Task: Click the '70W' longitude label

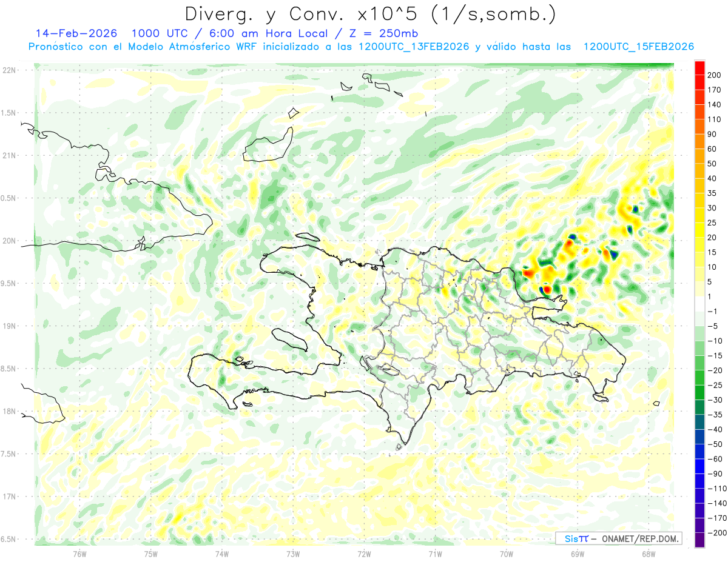Action: click(x=507, y=554)
